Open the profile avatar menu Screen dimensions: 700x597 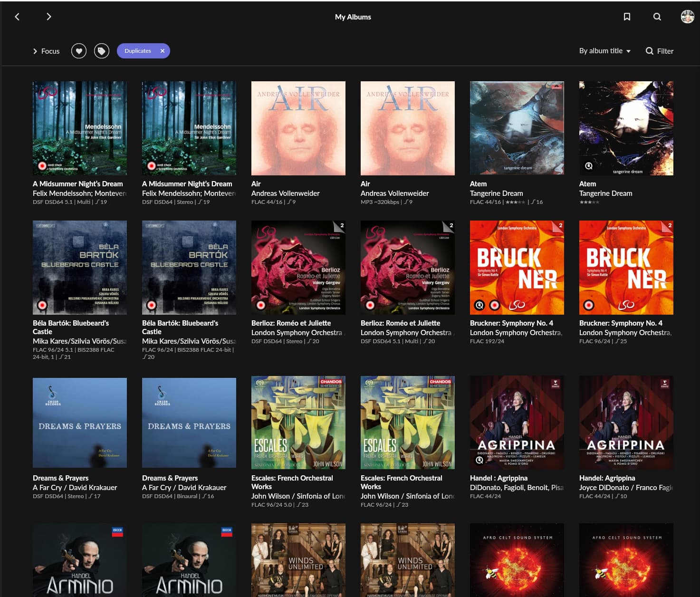coord(687,17)
